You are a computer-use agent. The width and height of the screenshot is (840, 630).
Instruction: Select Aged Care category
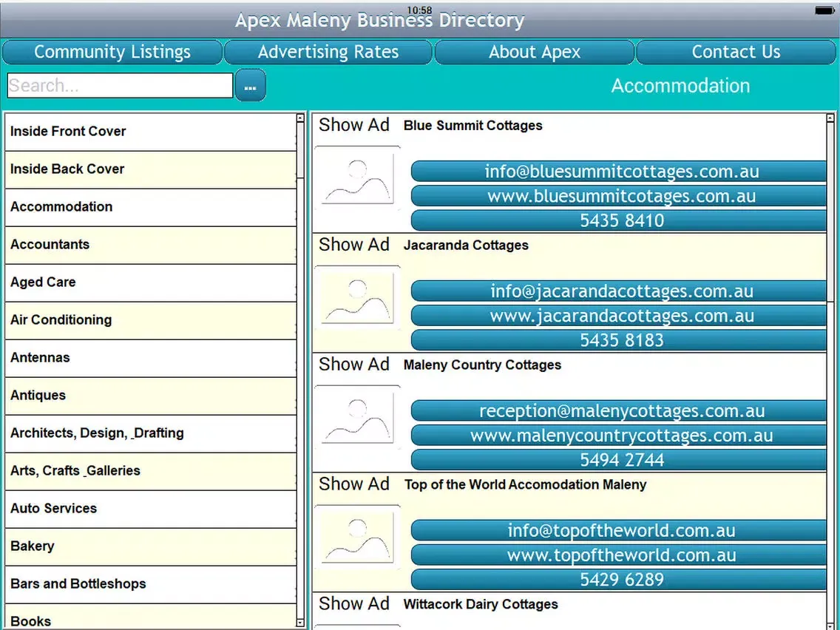[x=151, y=283]
